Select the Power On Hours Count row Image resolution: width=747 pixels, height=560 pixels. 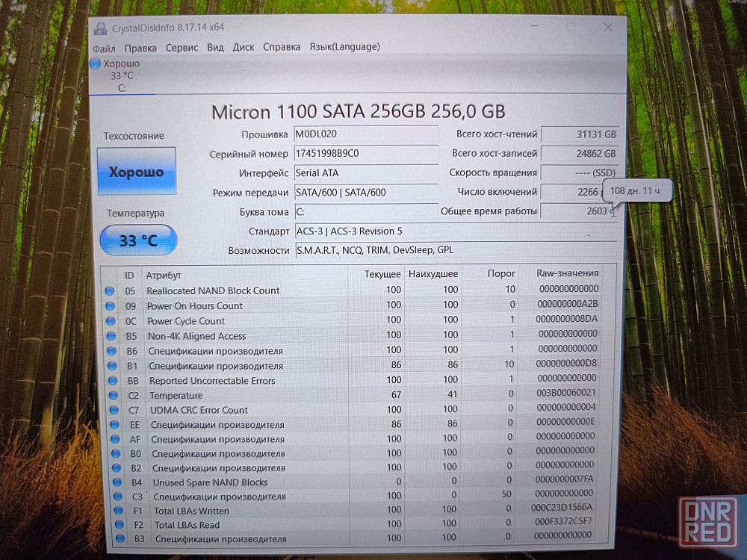click(x=195, y=306)
